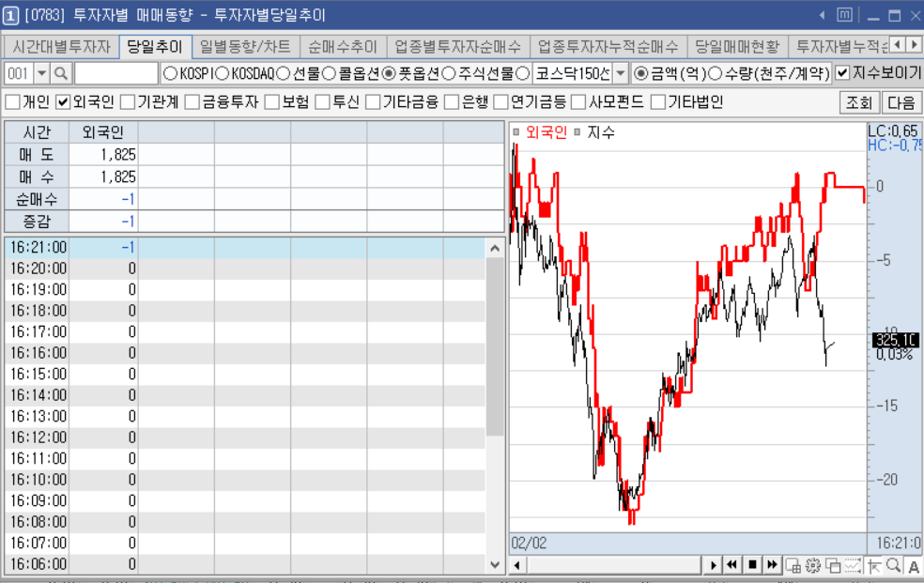
Task: Check the 연기금등 checkbox
Action: 500,102
